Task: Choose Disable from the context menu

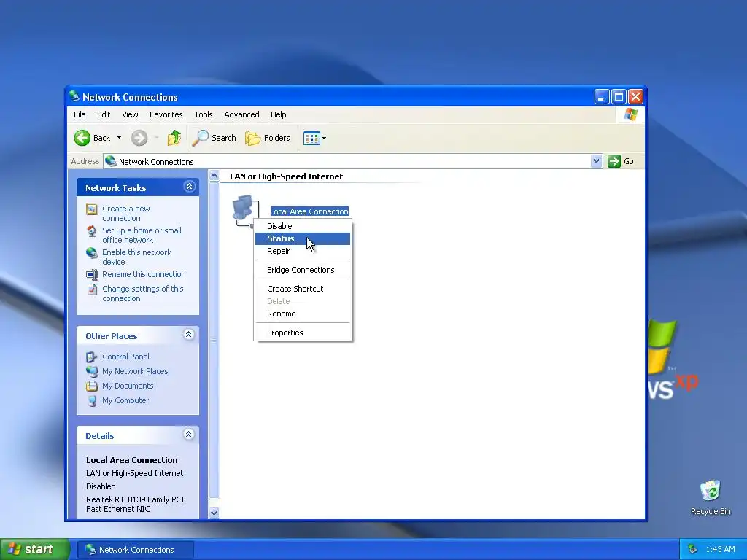Action: 303,226
